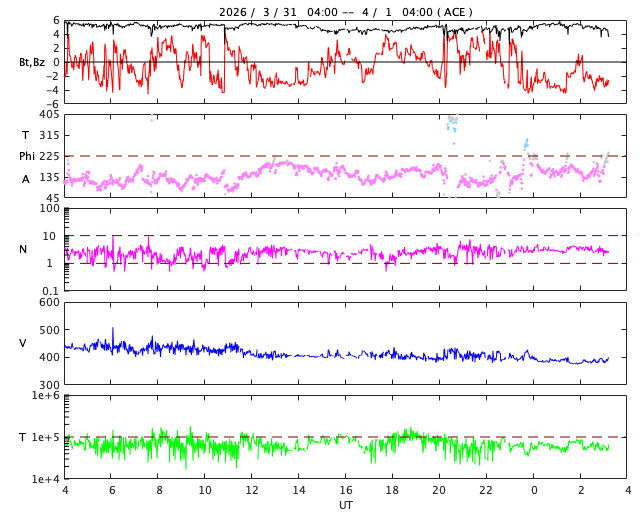The width and height of the screenshot is (640, 512).
Task: Click the 315 tick label on Phi panel
Action: [50, 136]
